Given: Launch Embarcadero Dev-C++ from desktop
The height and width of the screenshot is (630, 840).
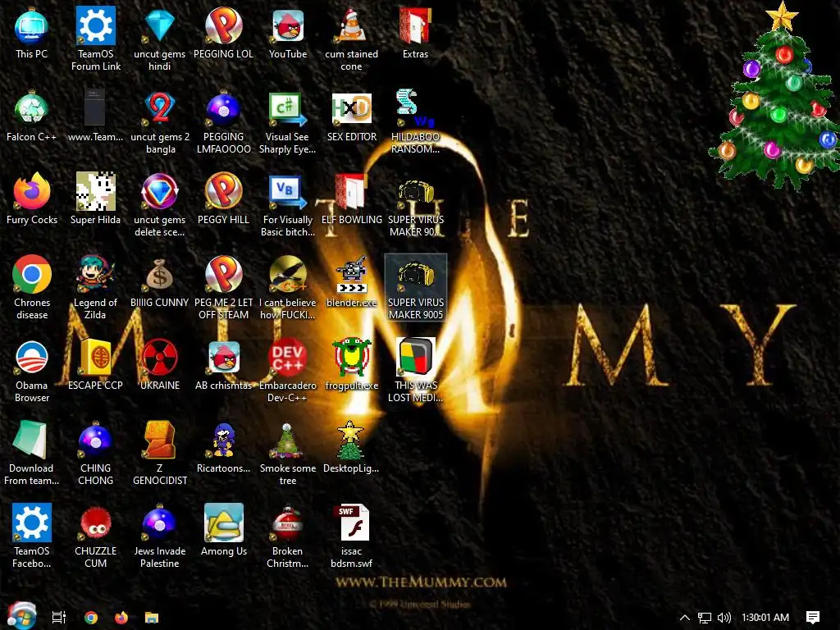Looking at the screenshot, I should (288, 371).
